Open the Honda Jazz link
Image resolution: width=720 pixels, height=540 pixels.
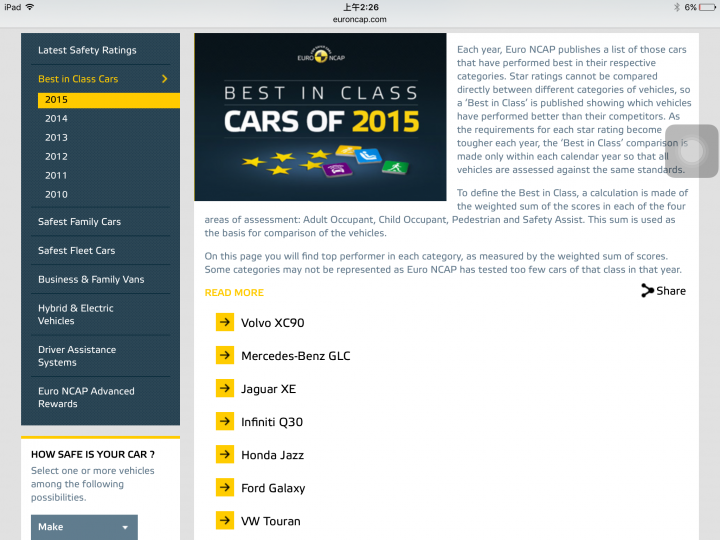point(272,455)
